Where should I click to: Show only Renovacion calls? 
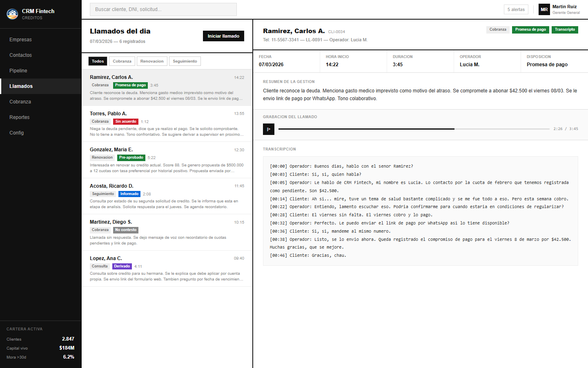(151, 61)
